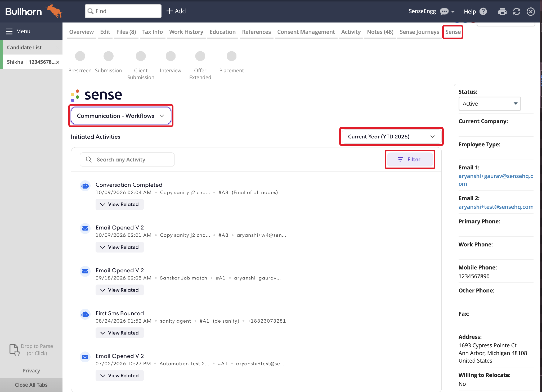Open the Current Year (YTD 2026) dropdown
The width and height of the screenshot is (542, 392).
[391, 137]
